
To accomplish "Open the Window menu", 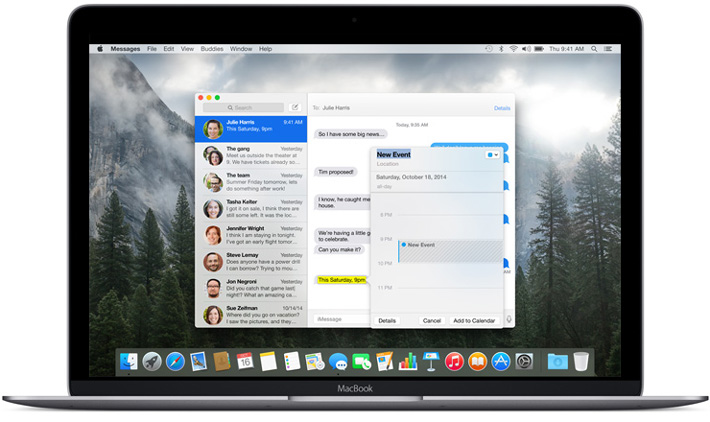I will (241, 49).
